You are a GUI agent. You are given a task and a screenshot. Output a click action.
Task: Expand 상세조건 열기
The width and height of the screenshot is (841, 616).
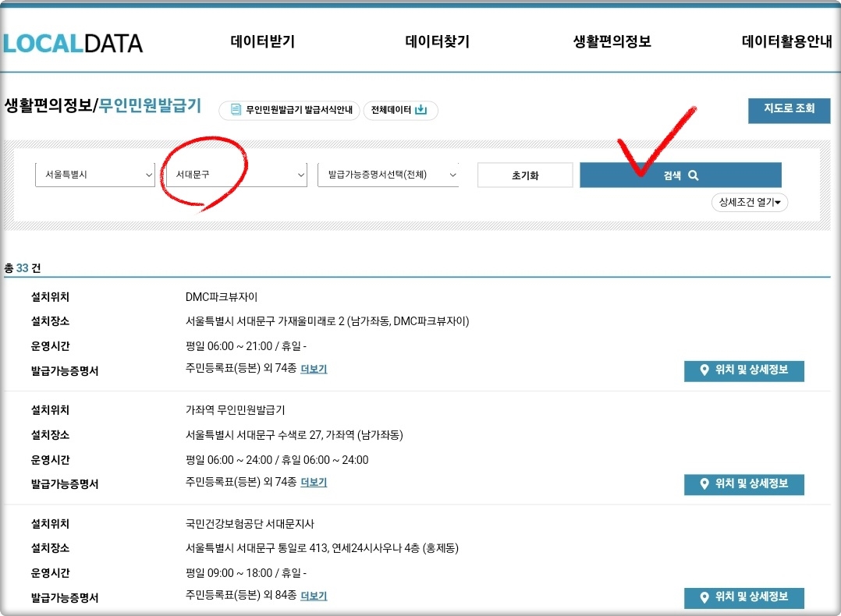click(x=749, y=202)
